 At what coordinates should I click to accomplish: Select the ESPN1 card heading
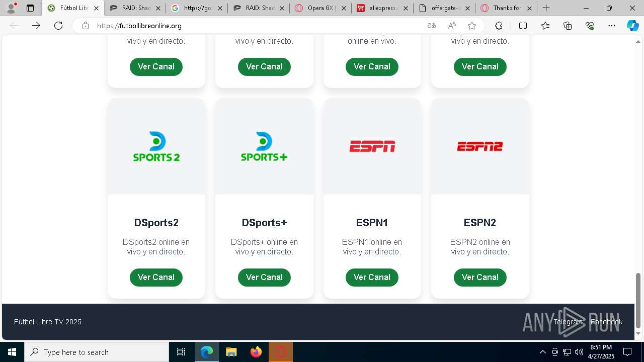pyautogui.click(x=372, y=223)
